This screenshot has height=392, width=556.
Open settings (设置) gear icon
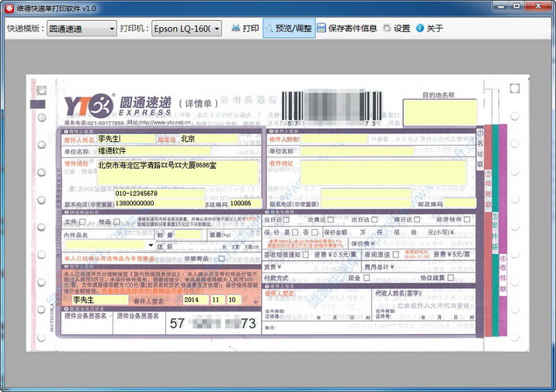click(387, 28)
